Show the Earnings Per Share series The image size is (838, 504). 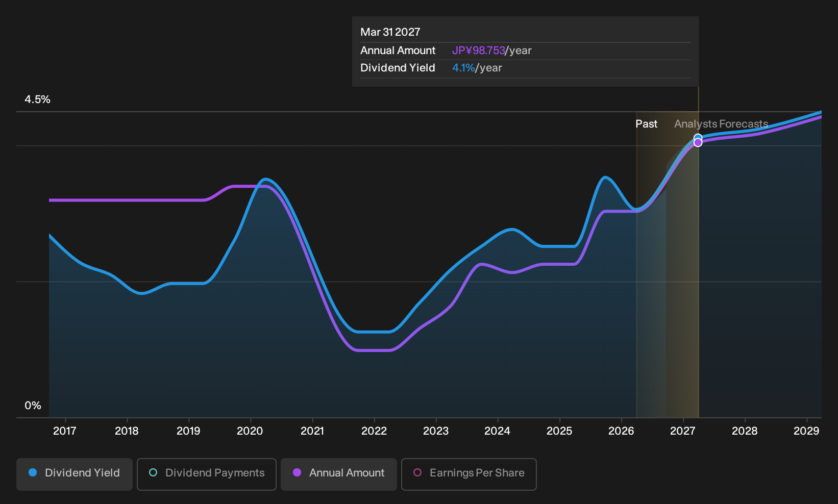coord(469,474)
